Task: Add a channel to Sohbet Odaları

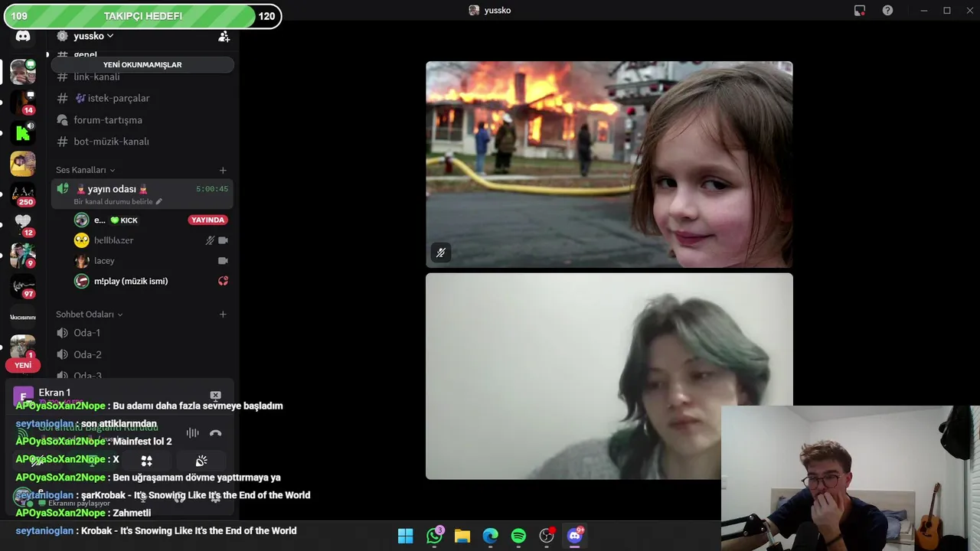Action: click(x=223, y=315)
